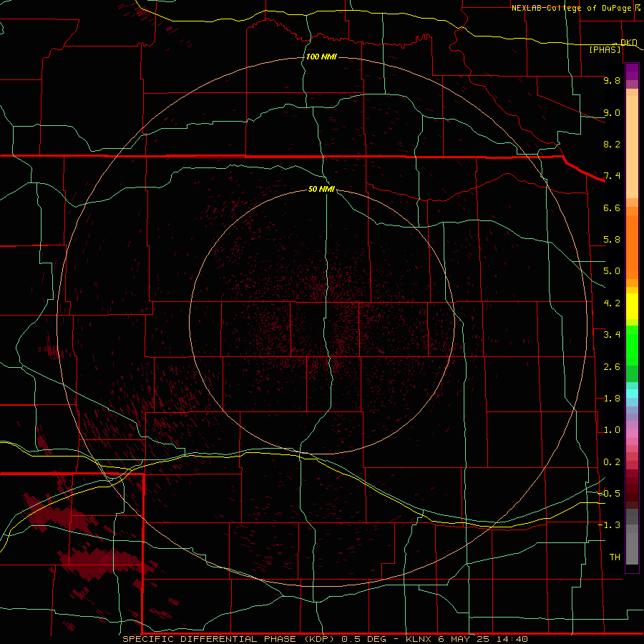Click the -0.5 value on the color scale
644x644 pixels.
609,494
